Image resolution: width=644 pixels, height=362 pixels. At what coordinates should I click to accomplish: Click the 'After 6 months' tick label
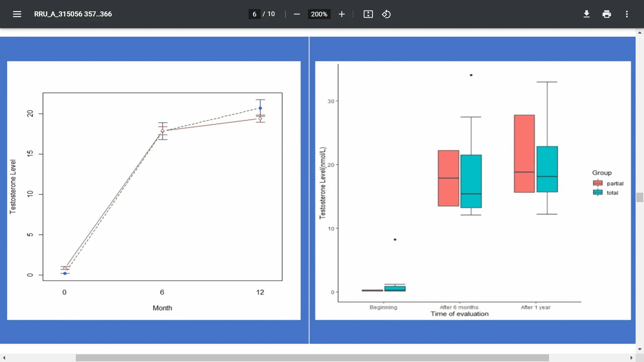click(459, 307)
